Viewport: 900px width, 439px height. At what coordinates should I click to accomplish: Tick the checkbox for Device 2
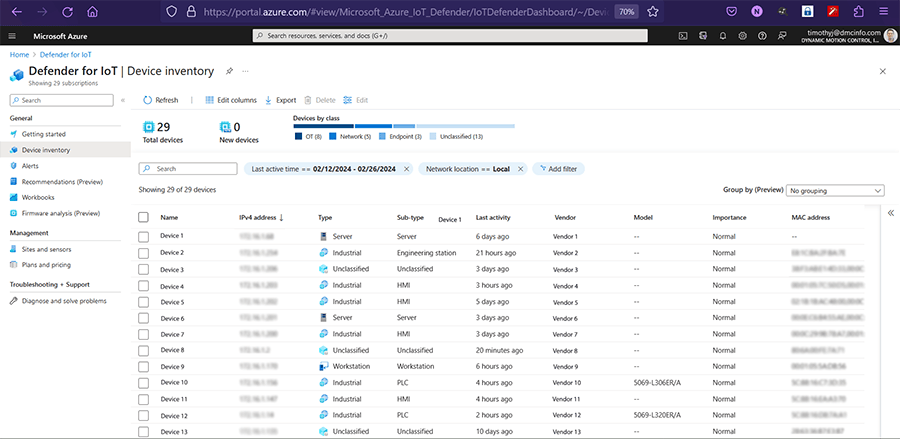143,253
